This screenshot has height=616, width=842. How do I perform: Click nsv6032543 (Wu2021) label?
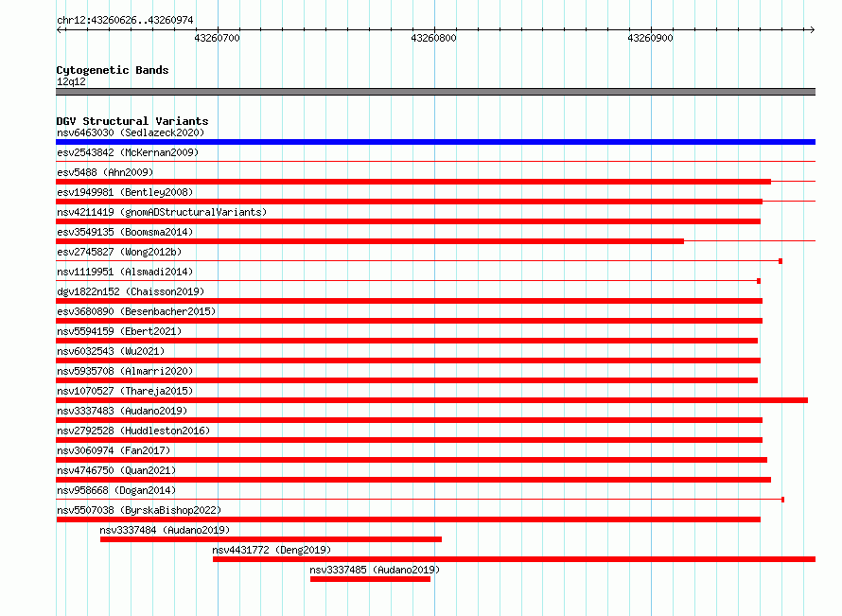coord(111,351)
